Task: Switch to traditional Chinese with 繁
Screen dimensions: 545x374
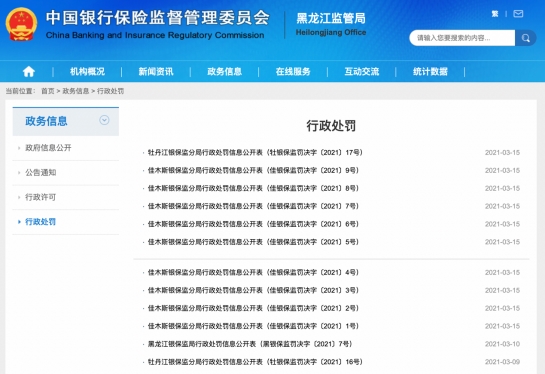Action: pos(495,14)
